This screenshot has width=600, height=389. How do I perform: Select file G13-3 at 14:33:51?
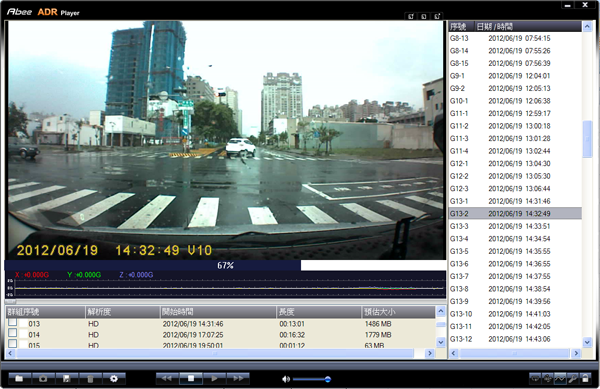tap(515, 226)
